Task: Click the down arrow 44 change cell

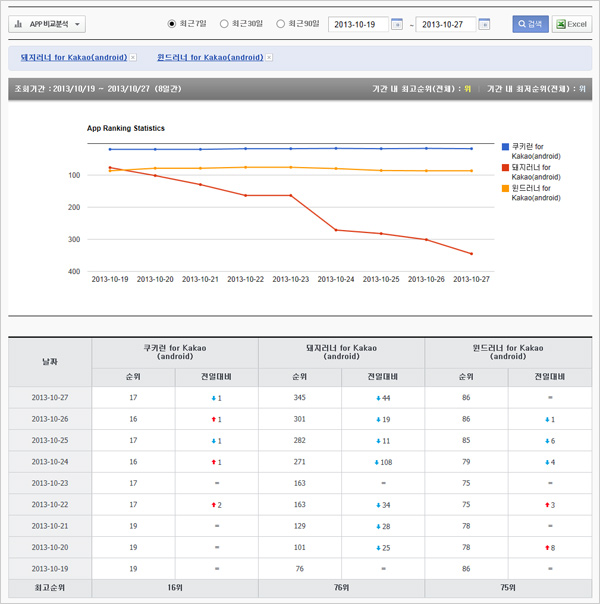Action: (x=383, y=398)
